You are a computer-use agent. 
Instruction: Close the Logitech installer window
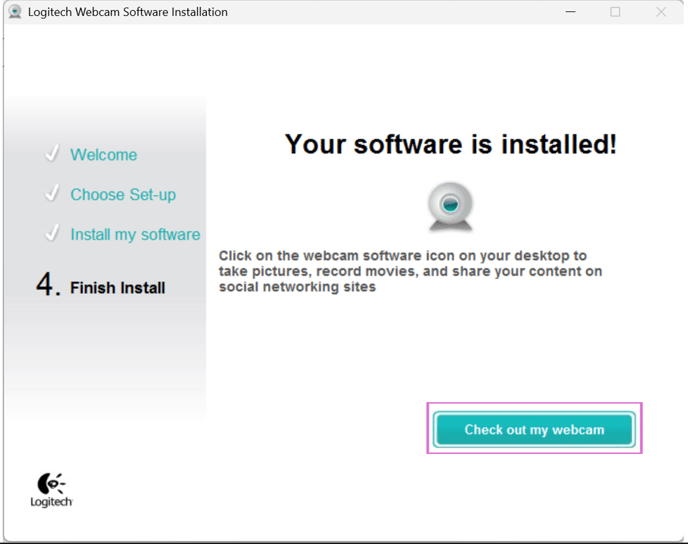pos(661,12)
